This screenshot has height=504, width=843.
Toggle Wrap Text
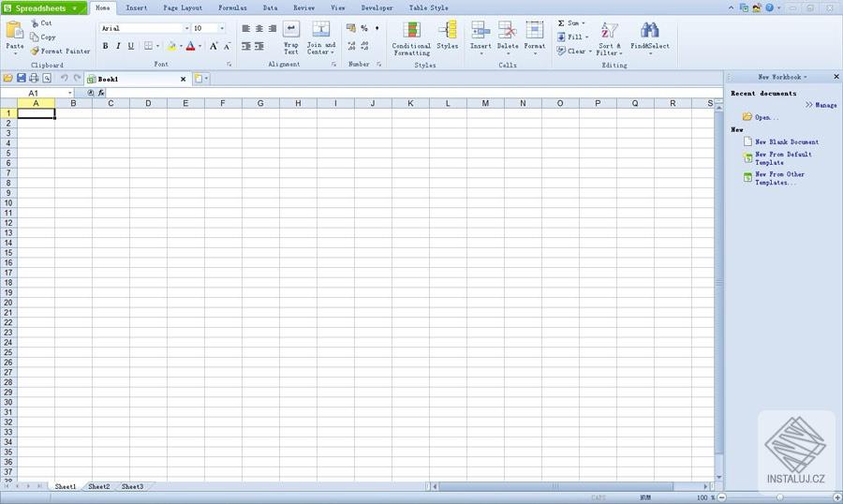[x=291, y=37]
